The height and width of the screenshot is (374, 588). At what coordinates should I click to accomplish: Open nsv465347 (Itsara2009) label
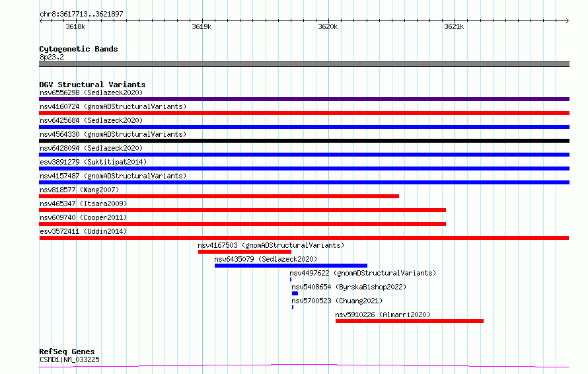tap(83, 204)
